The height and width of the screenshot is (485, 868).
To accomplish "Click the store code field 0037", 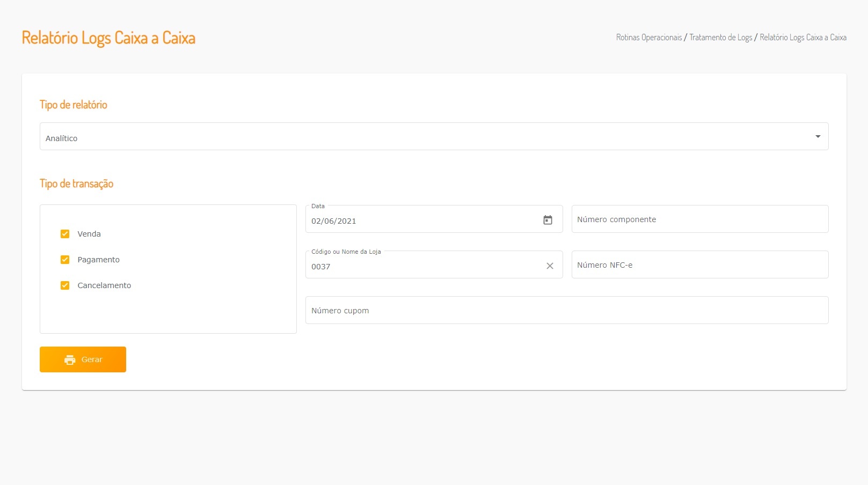I will point(419,266).
